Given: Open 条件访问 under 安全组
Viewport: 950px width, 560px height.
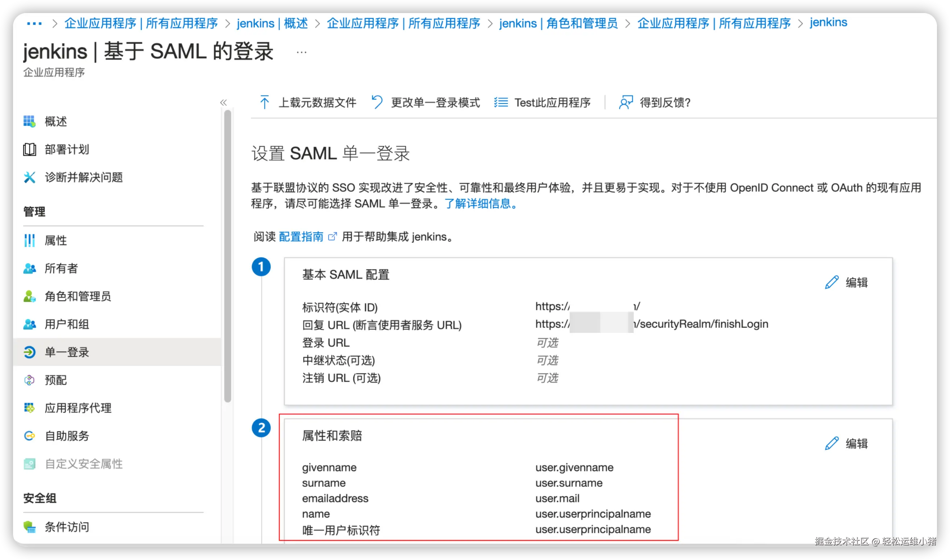Looking at the screenshot, I should (x=67, y=527).
